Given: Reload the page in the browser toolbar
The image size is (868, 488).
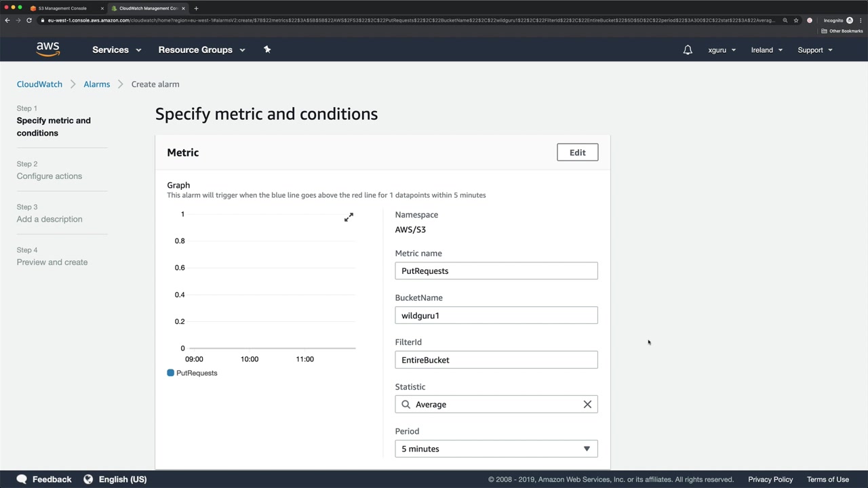Looking at the screenshot, I should [29, 20].
